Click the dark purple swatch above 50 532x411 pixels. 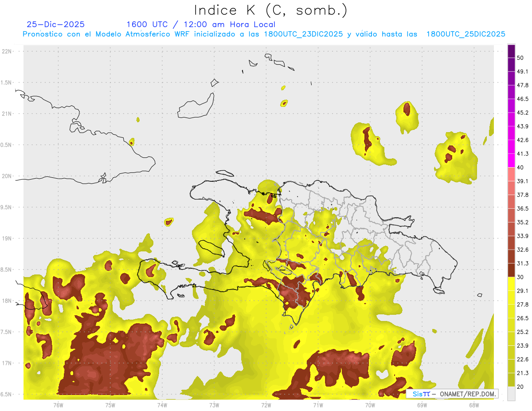511,52
